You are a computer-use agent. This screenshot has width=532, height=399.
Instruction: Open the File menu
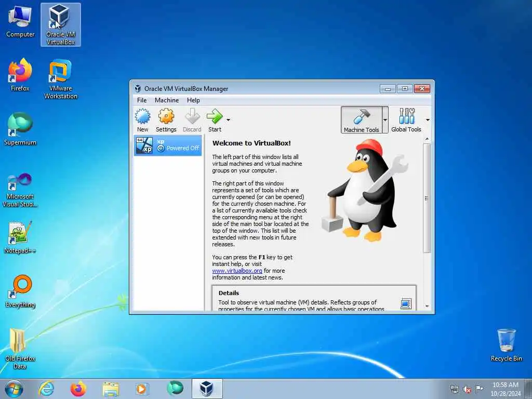tap(142, 100)
